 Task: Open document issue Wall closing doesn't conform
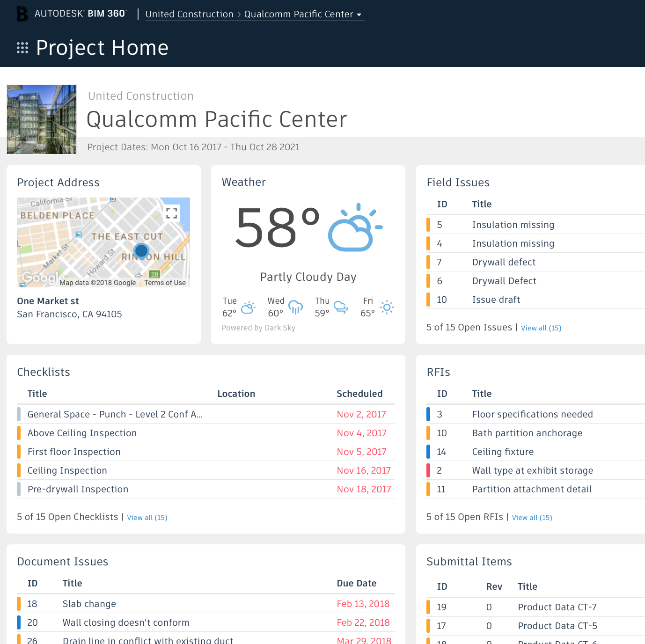[206, 622]
